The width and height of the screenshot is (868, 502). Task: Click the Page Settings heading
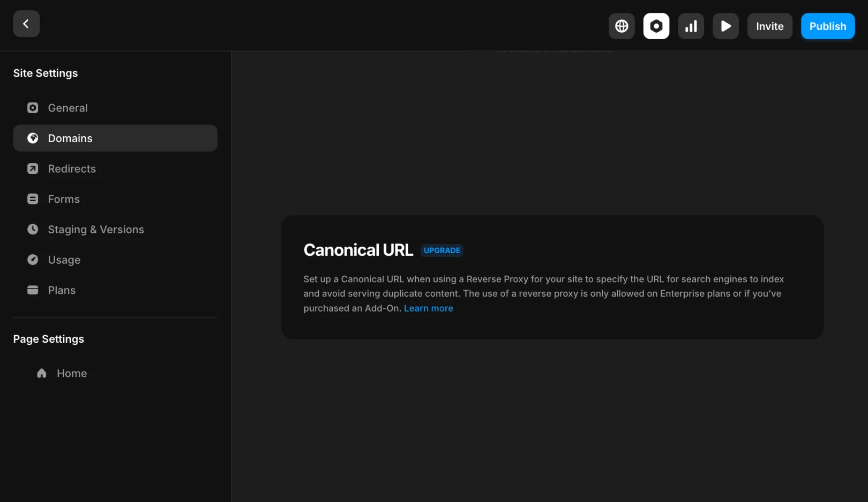point(49,339)
